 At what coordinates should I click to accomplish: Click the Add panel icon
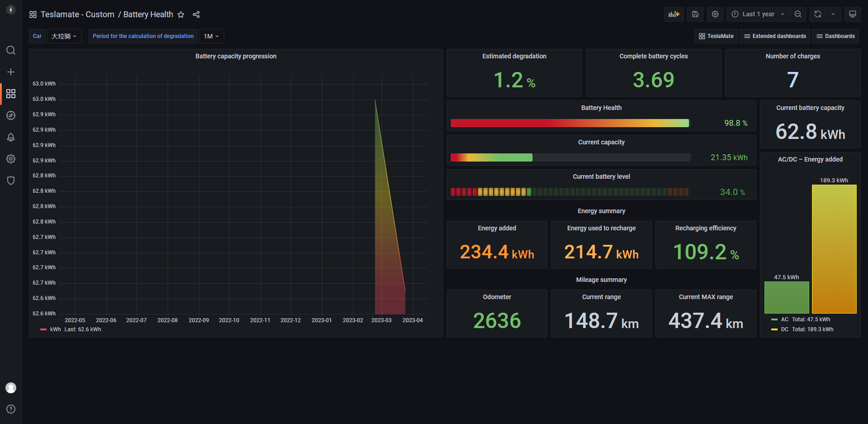(x=674, y=14)
